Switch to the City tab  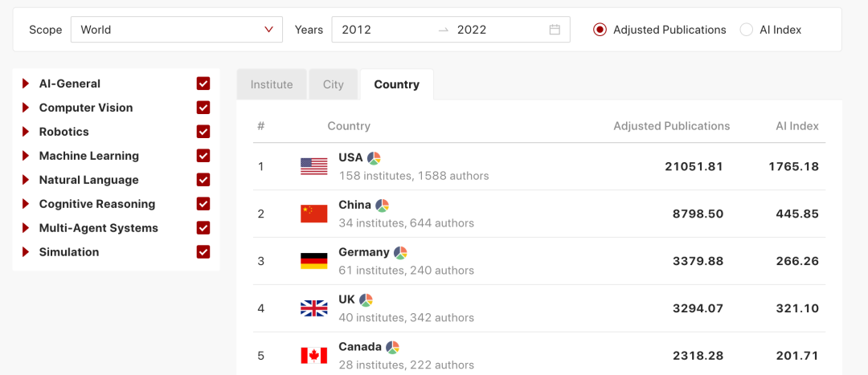[x=334, y=84]
